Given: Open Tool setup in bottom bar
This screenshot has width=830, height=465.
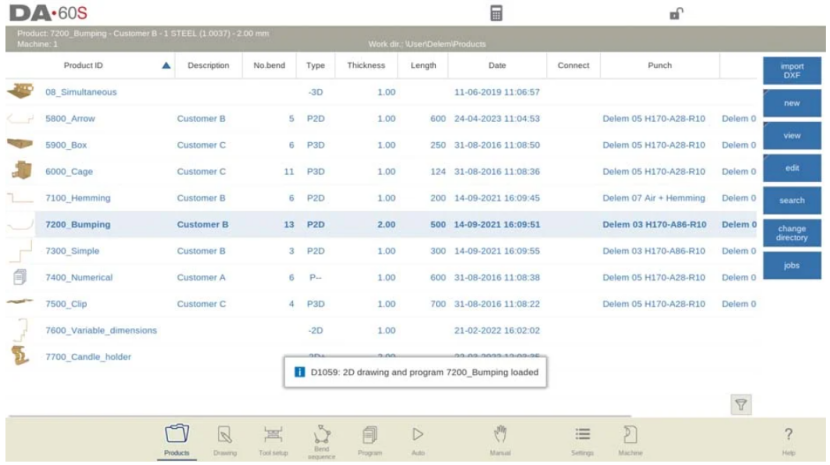Looking at the screenshot, I should (273, 439).
